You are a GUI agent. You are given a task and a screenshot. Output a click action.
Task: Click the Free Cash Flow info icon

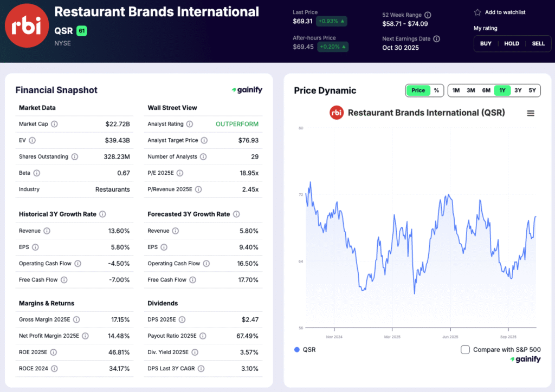[63, 280]
